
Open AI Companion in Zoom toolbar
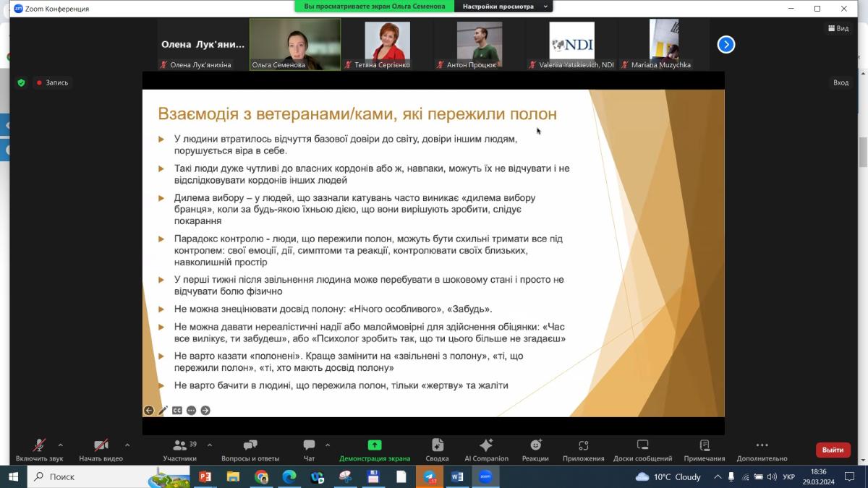pyautogui.click(x=486, y=450)
